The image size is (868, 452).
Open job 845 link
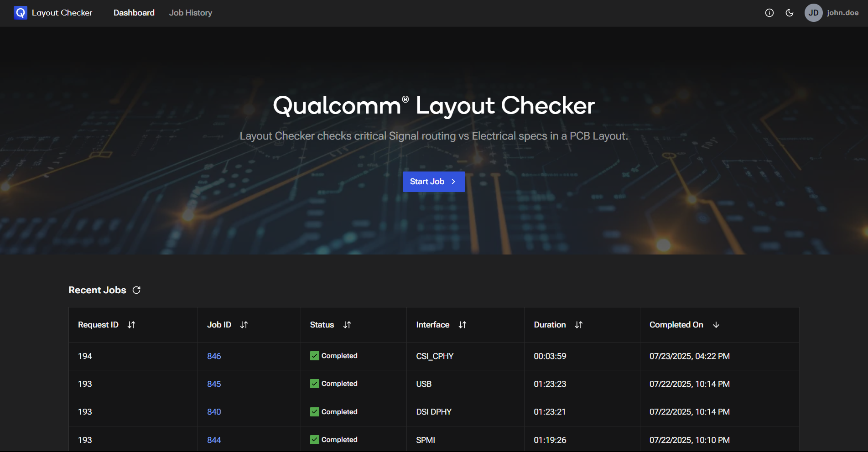pyautogui.click(x=214, y=384)
